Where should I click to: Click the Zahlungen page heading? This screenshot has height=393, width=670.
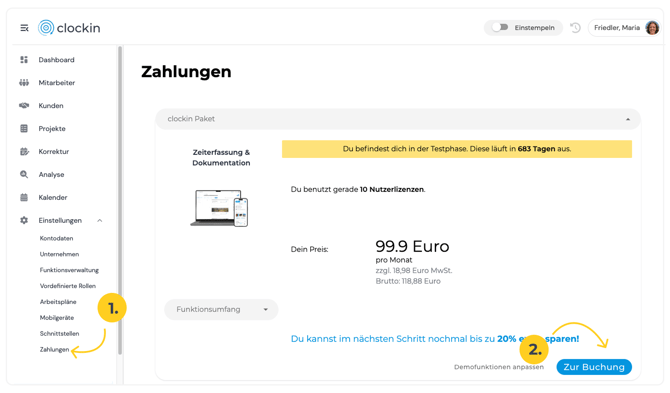(186, 72)
